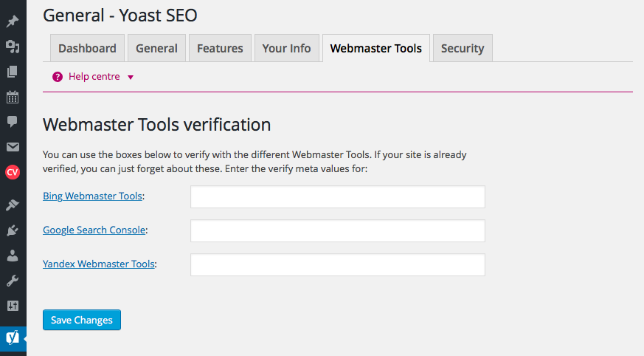The image size is (644, 356).
Task: Open the Pages icon in sidebar
Action: point(13,72)
